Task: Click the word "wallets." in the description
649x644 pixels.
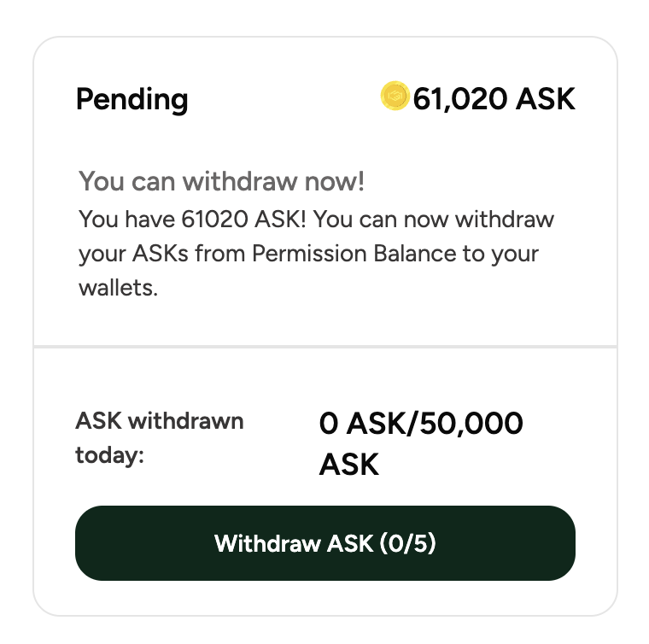Action: (x=119, y=288)
